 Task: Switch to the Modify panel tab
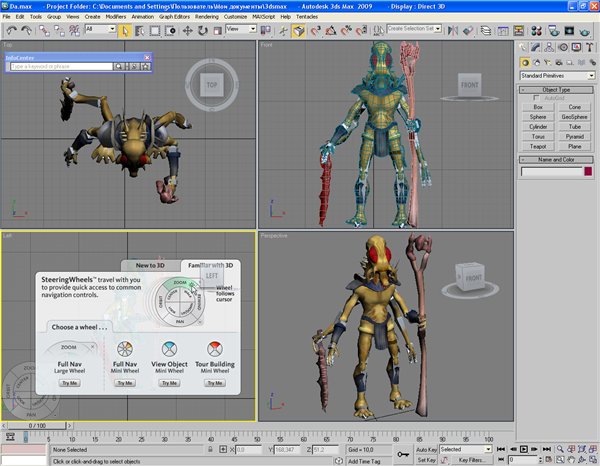536,46
